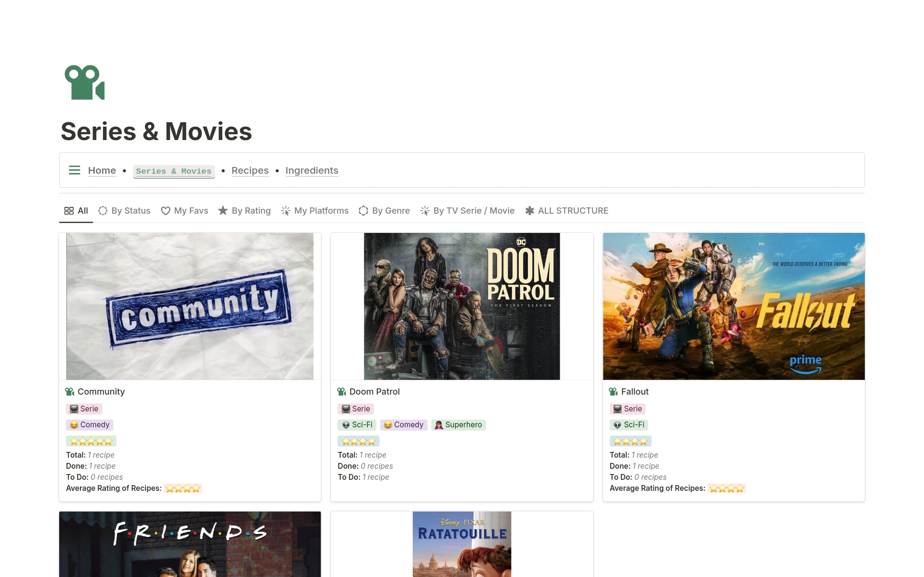Screen dimensions: 924x577
Task: Click the alien Sci-Fi tag on Fallout
Action: click(x=629, y=425)
